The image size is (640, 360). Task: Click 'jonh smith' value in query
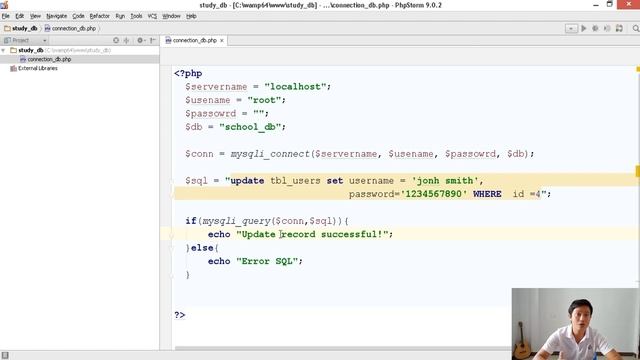(444, 181)
